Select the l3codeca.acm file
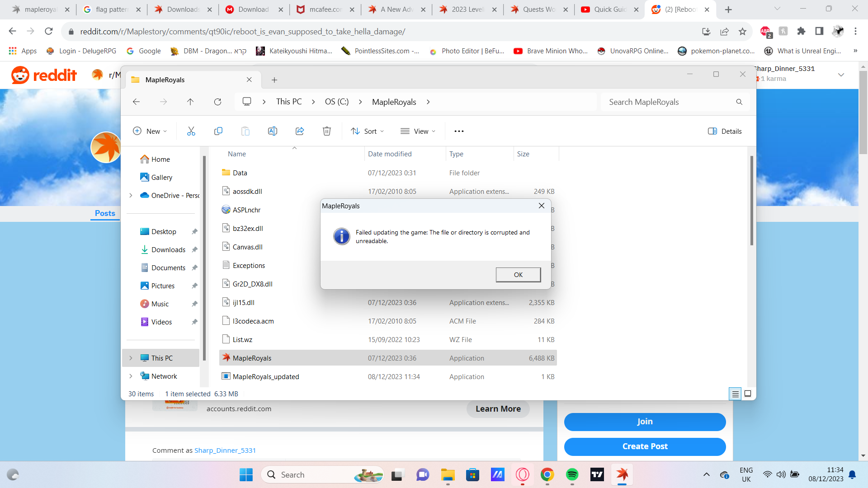Image resolution: width=868 pixels, height=488 pixels. [x=388, y=321]
